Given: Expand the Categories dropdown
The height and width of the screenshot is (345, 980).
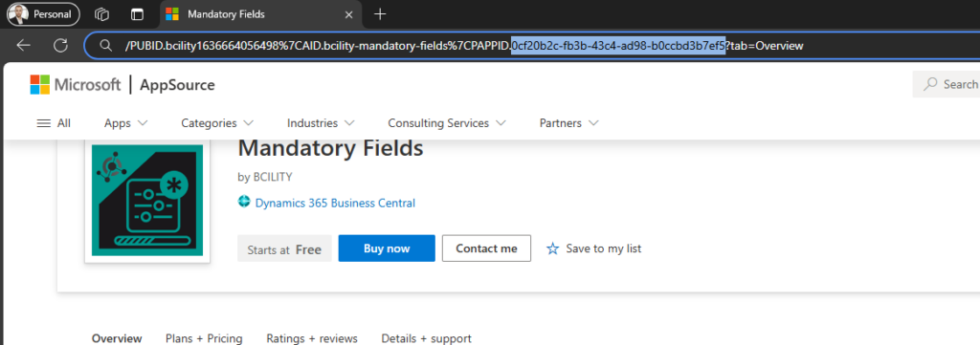Looking at the screenshot, I should pos(217,123).
